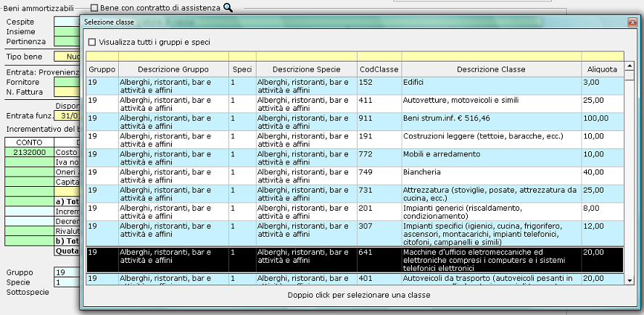Click the CodClasse column header
Image resolution: width=644 pixels, height=315 pixels.
[379, 70]
